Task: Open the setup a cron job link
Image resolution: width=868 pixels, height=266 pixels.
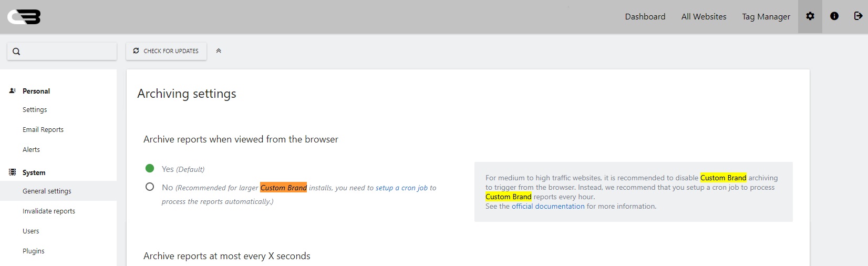Action: 401,188
